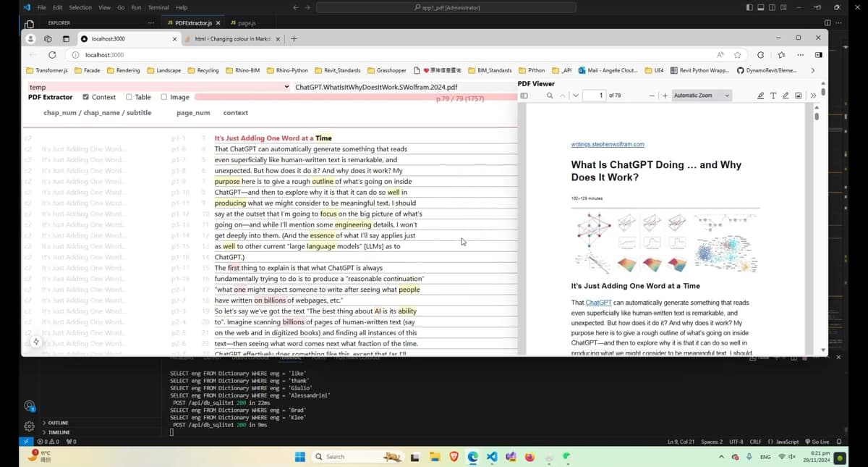Select the PDF highlight tool
This screenshot has width=868, height=467.
click(x=760, y=96)
